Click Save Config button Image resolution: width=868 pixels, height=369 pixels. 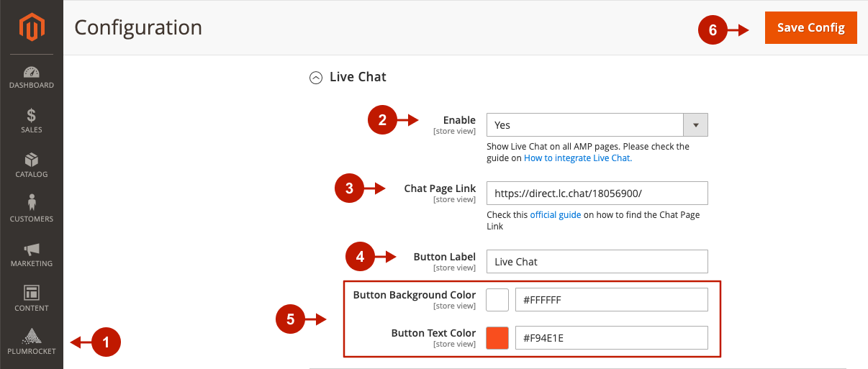coord(810,27)
